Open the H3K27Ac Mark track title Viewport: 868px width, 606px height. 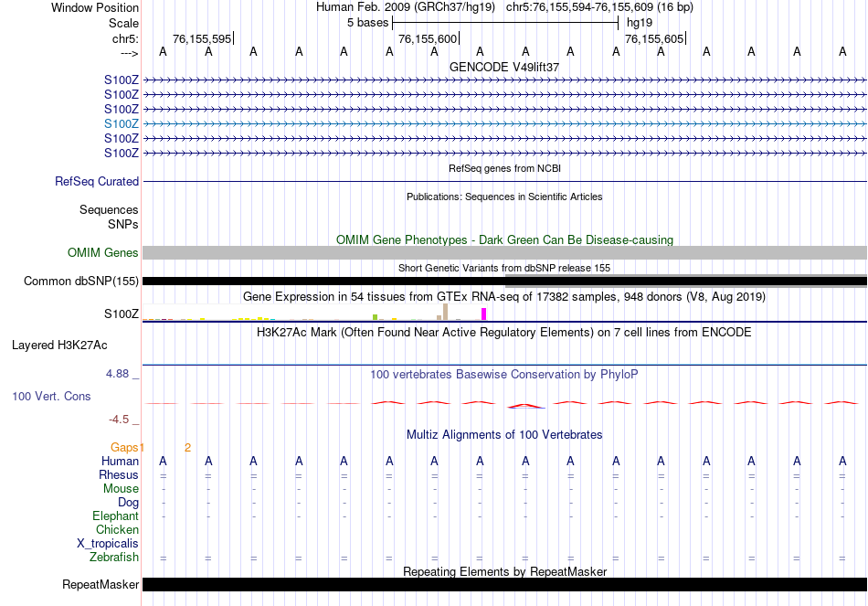tap(504, 333)
